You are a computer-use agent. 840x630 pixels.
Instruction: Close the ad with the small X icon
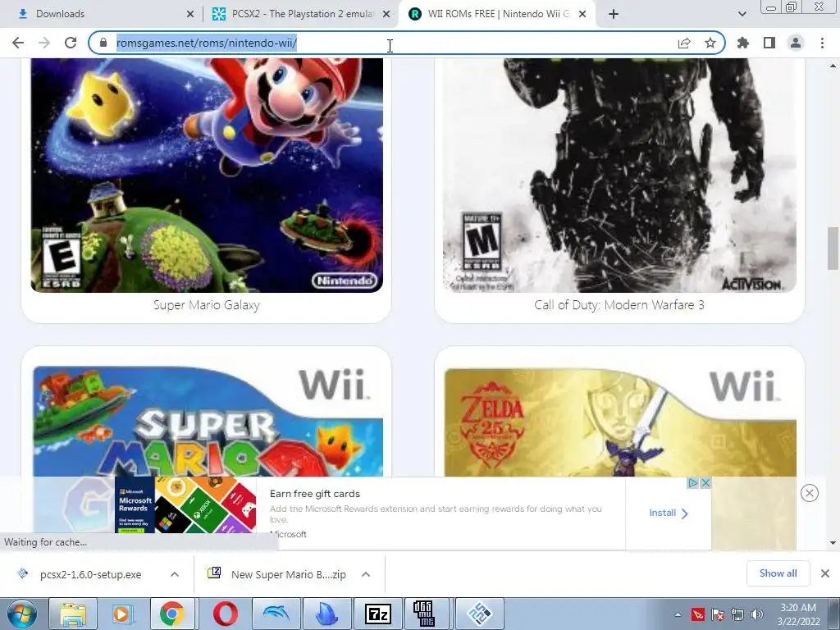point(706,482)
